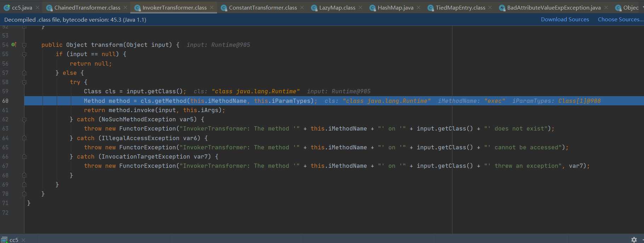Open the ConstantTransformer.class tab

point(263,7)
